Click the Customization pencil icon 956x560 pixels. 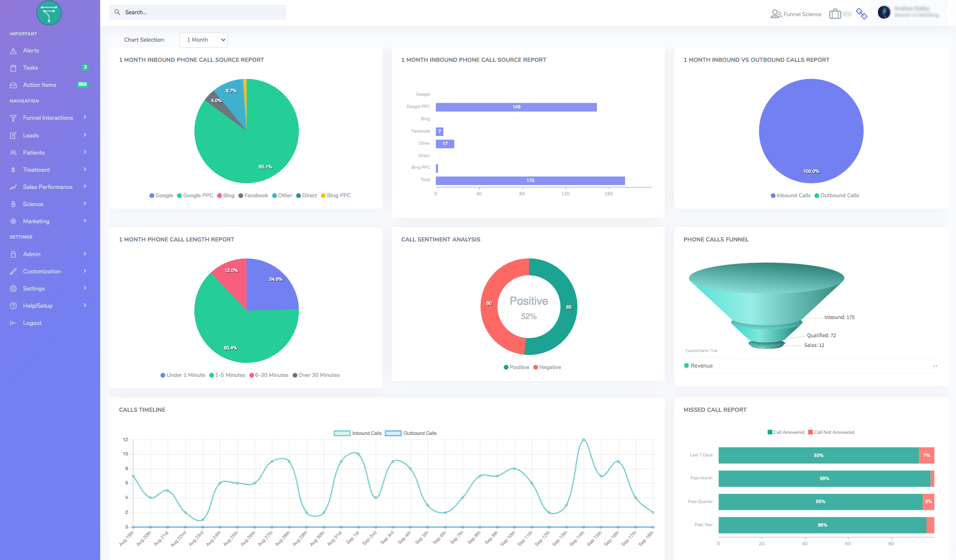tap(13, 271)
